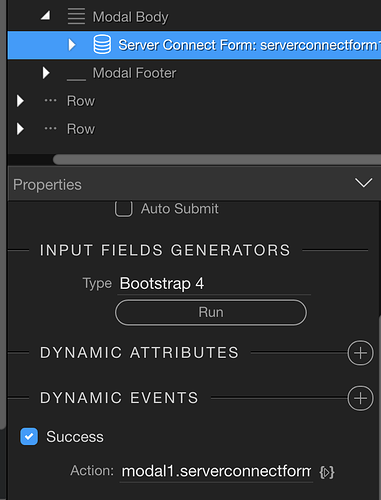
Task: Open the Bootstrap 4 type dropdown
Action: 214,284
